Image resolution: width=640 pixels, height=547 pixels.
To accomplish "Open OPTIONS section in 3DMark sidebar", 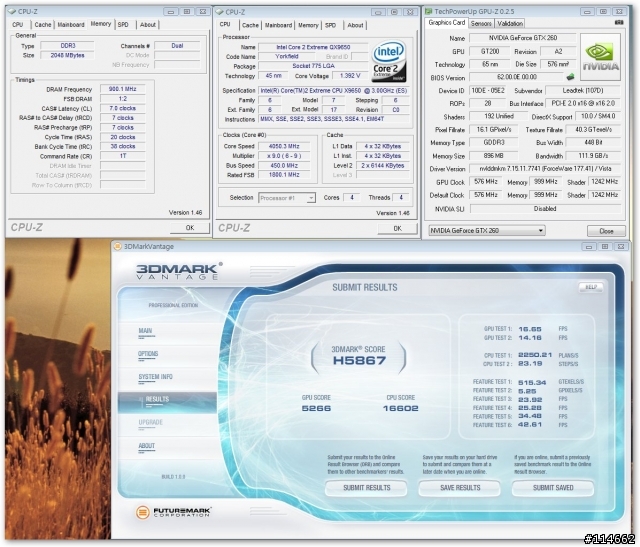I will click(148, 354).
